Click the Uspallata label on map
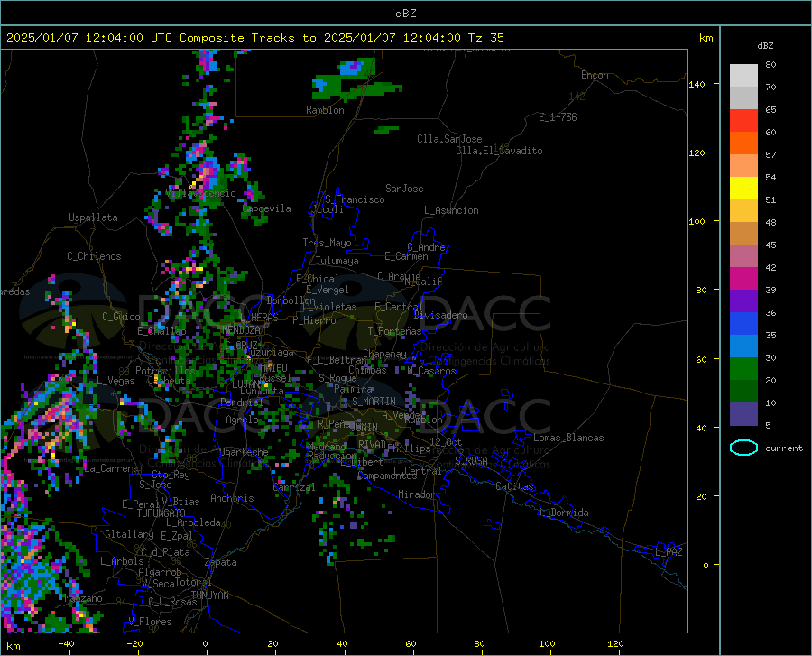The image size is (812, 656). [93, 217]
